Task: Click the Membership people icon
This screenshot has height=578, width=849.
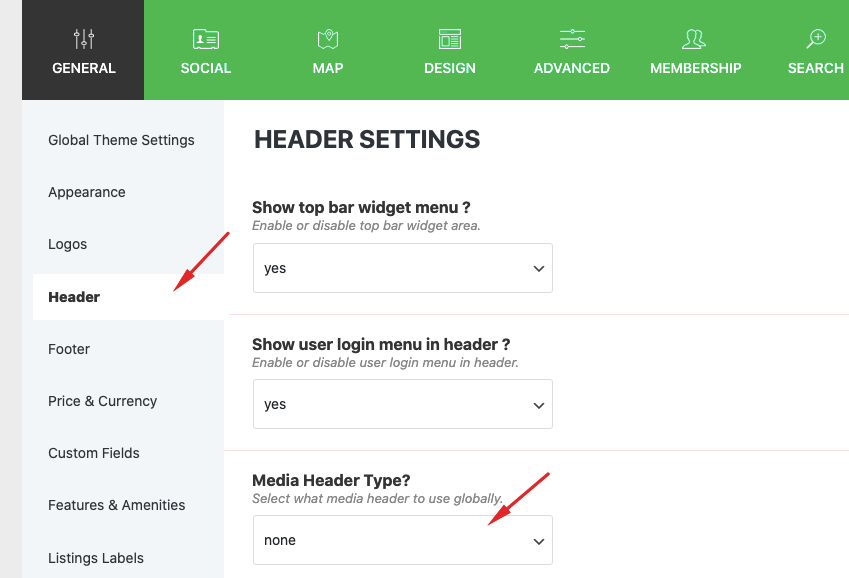Action: (x=694, y=39)
